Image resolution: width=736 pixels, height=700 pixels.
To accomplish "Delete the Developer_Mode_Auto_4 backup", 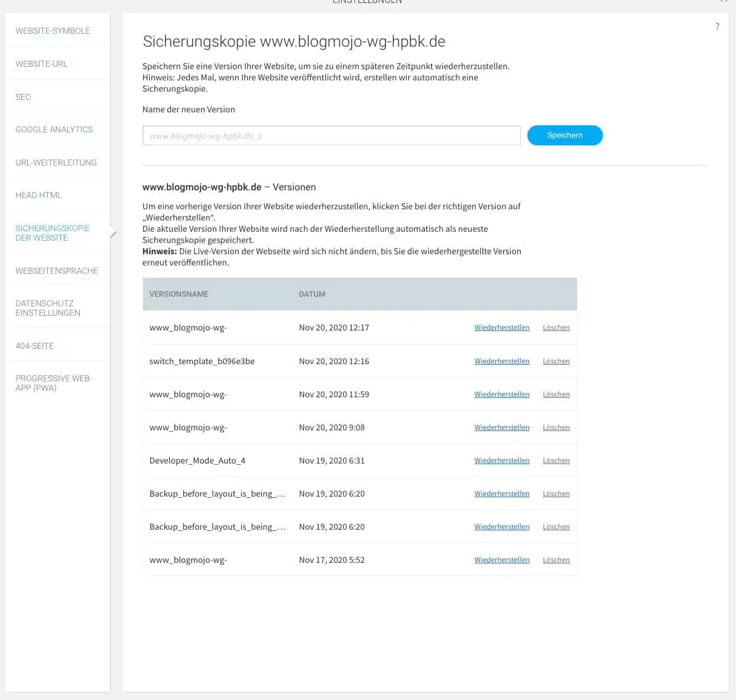I will [x=556, y=460].
